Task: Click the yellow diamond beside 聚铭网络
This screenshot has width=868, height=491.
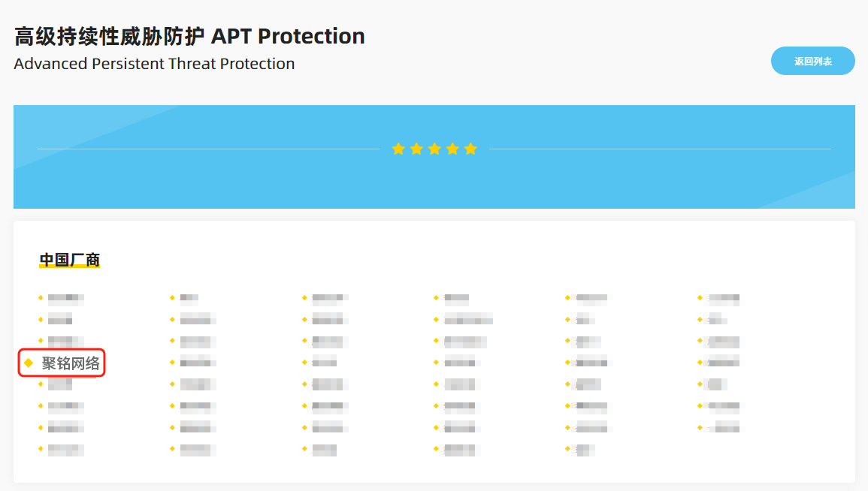Action: (29, 363)
